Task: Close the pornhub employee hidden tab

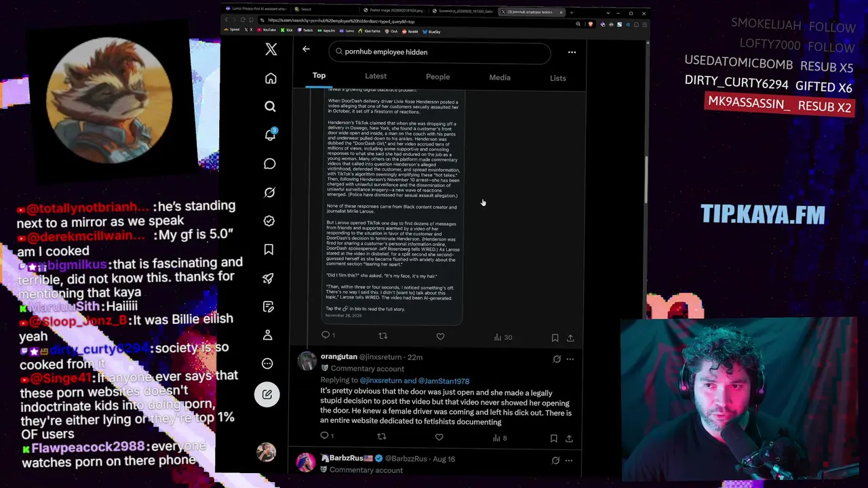Action: click(x=561, y=12)
